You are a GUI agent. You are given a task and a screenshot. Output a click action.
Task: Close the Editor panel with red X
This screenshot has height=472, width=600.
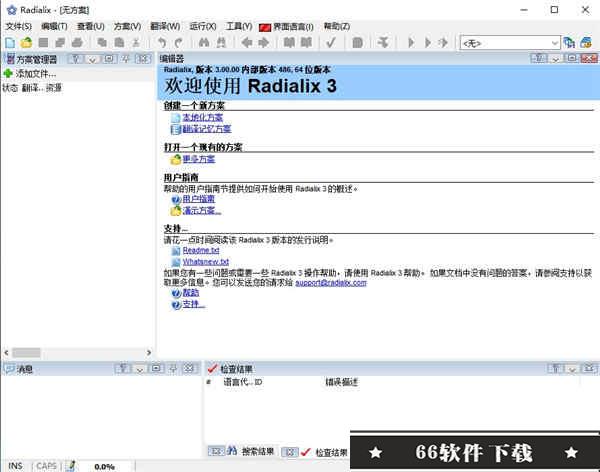click(589, 59)
